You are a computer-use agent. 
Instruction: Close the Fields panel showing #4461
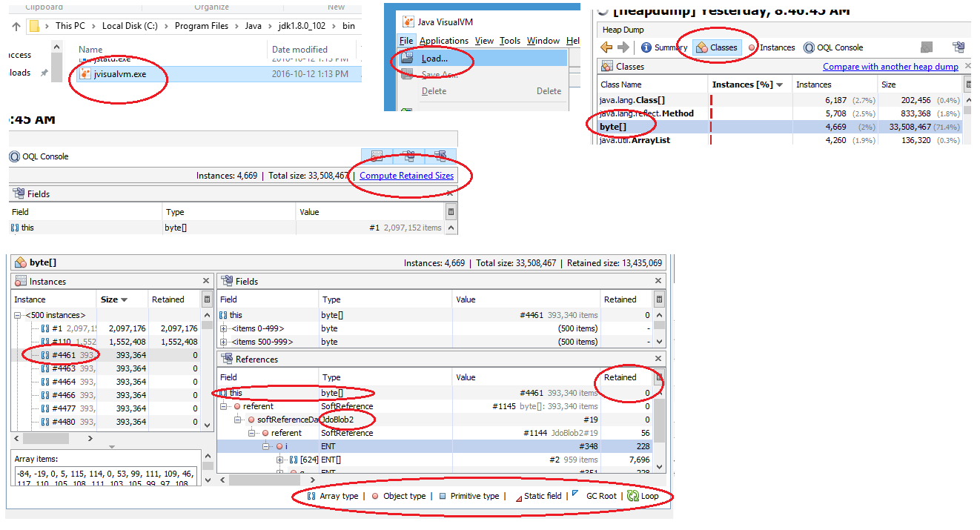[x=658, y=282]
